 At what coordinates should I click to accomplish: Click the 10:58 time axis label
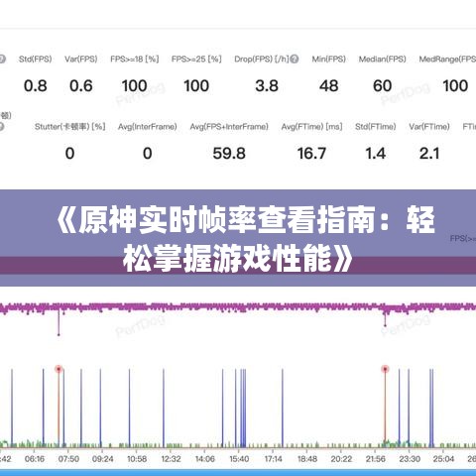pyautogui.click(x=137, y=459)
